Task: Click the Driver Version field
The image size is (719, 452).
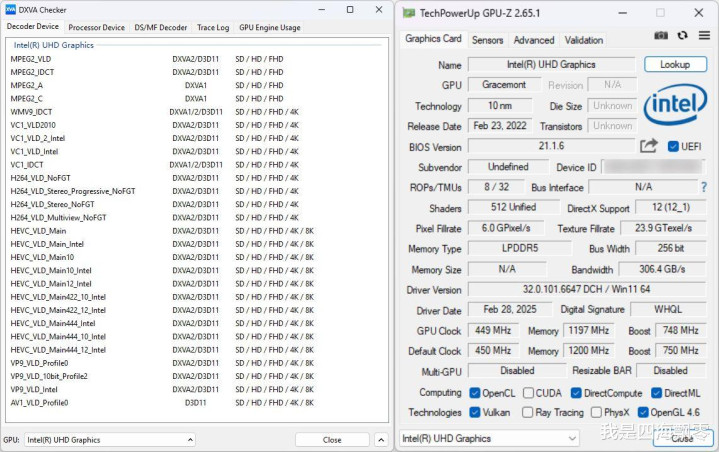Action: coord(586,289)
